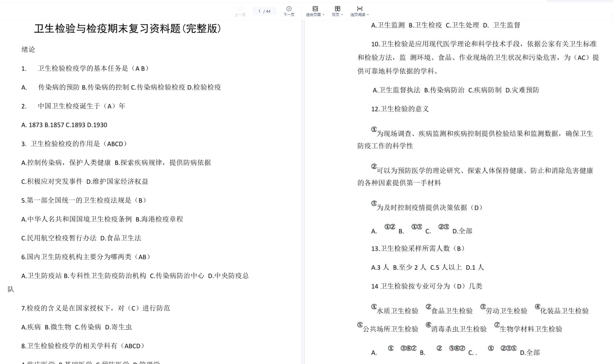Click the greyed-out previous page arrow icon
613x364 pixels.
point(240,9)
